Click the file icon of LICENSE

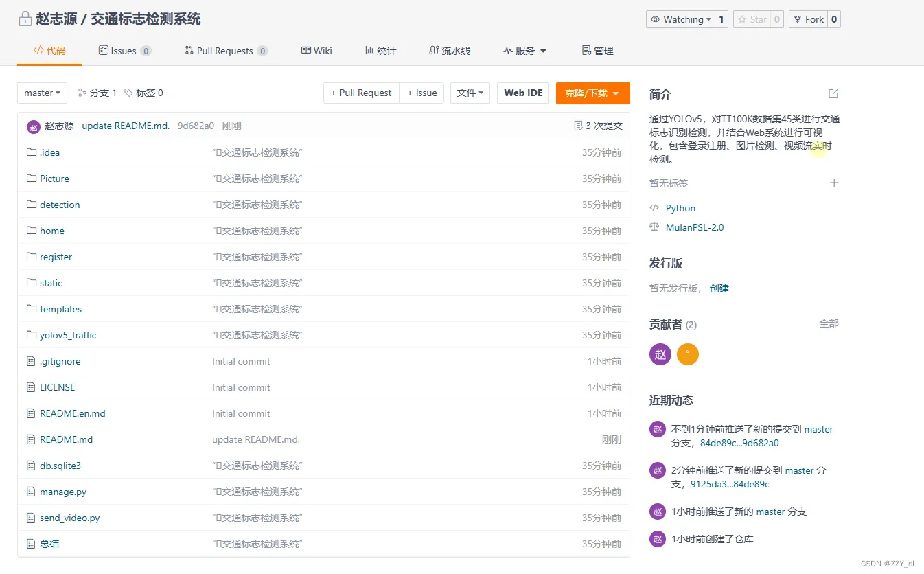tap(30, 387)
